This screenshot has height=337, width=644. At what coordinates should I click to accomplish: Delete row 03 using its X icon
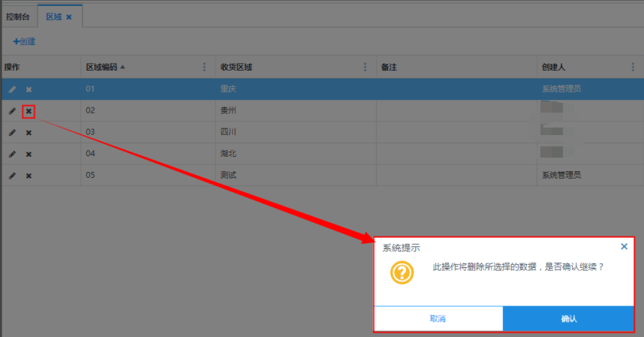tap(29, 133)
